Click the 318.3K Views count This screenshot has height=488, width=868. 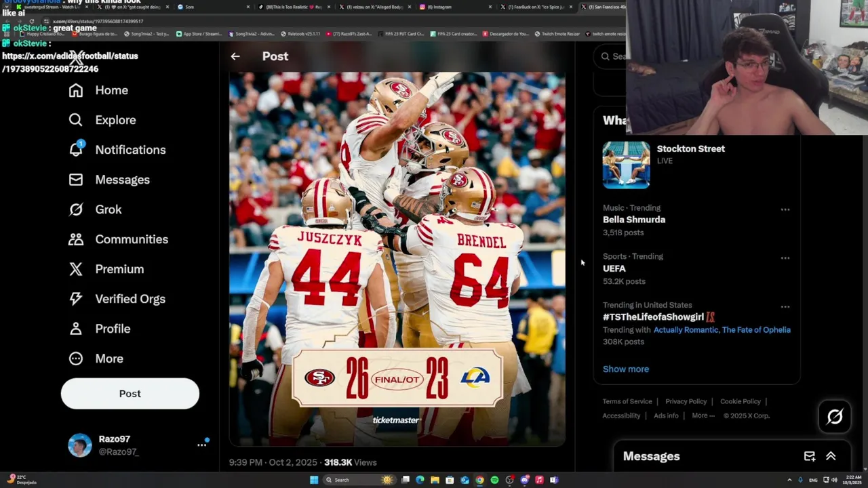[350, 462]
